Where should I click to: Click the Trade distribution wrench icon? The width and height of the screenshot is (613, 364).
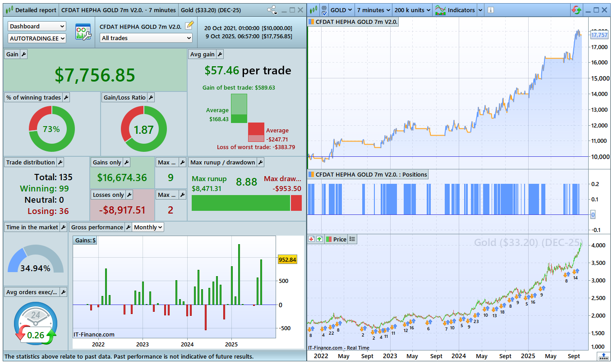click(x=60, y=162)
